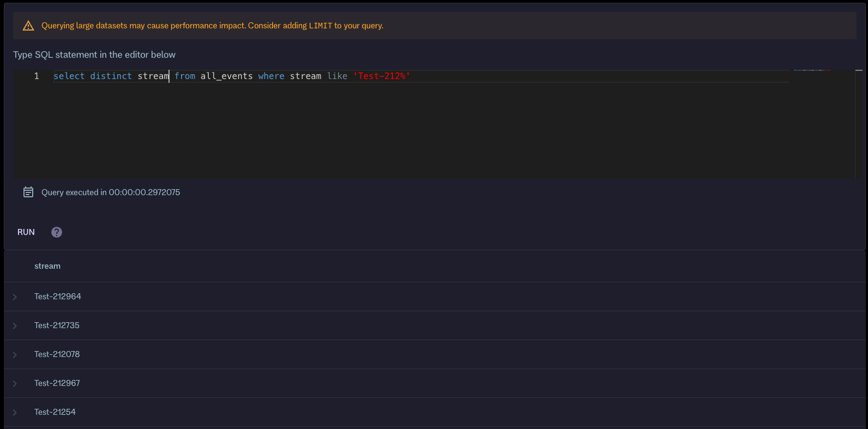Image resolution: width=868 pixels, height=429 pixels.
Task: Expand the Test-21254 row
Action: (x=15, y=413)
